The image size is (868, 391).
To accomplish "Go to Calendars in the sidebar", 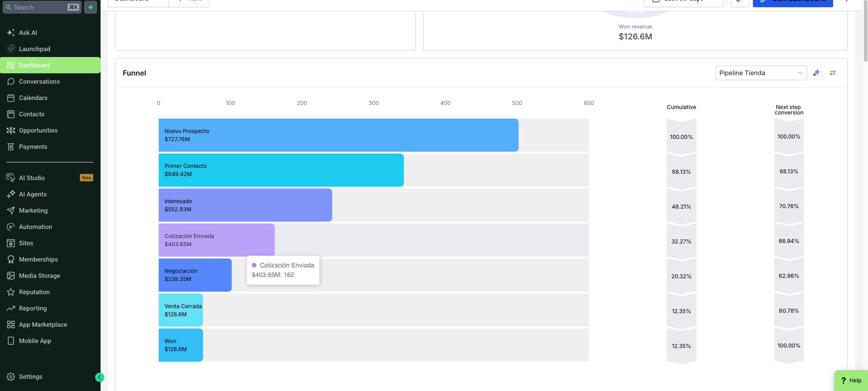I will [x=50, y=98].
